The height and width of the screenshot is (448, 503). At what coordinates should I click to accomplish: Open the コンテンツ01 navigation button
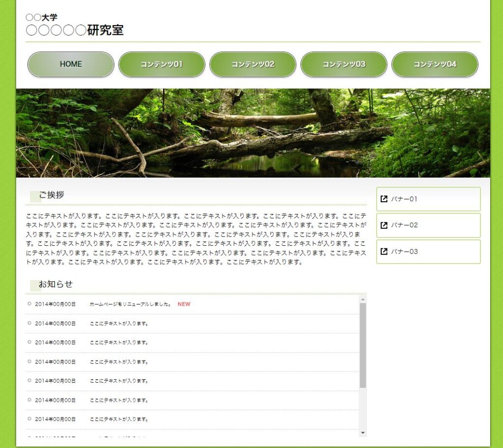[162, 64]
